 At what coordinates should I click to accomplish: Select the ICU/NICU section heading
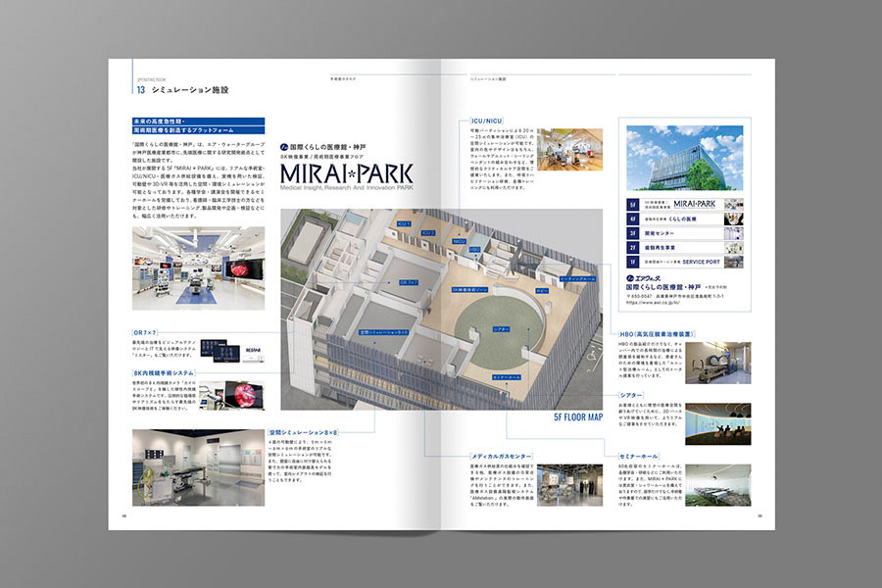[x=486, y=121]
